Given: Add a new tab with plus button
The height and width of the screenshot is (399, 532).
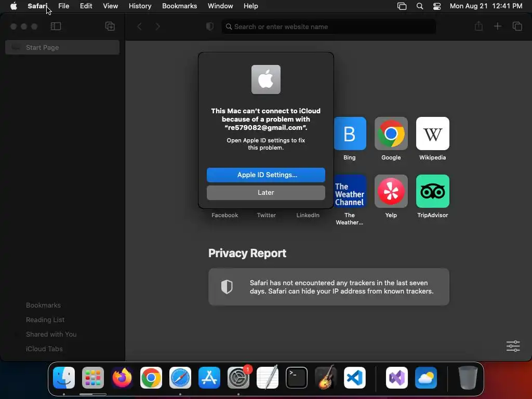Looking at the screenshot, I should (x=497, y=26).
